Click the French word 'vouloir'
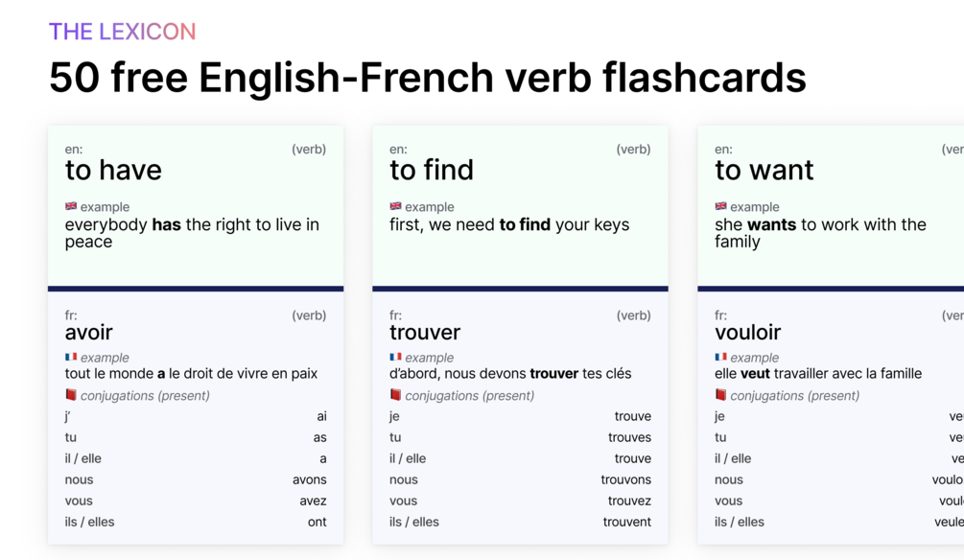 tap(747, 332)
